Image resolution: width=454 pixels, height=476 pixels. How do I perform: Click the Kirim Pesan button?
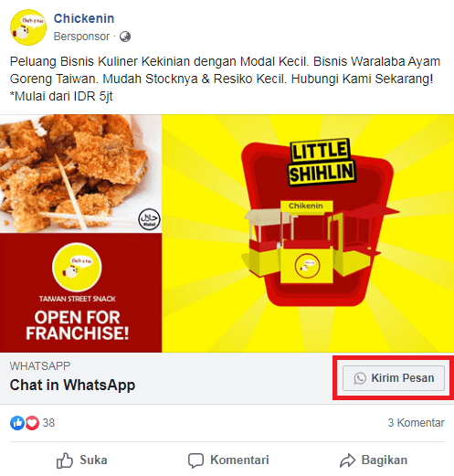tap(394, 378)
